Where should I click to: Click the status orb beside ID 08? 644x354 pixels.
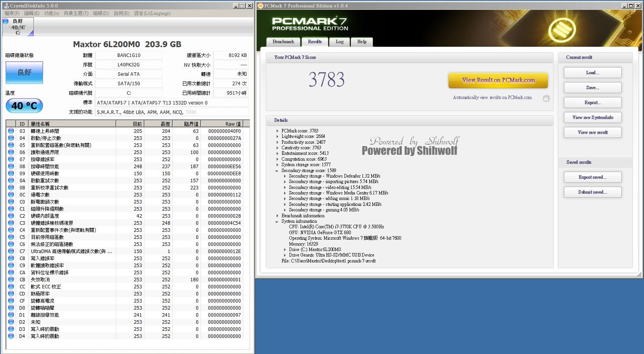(x=11, y=166)
